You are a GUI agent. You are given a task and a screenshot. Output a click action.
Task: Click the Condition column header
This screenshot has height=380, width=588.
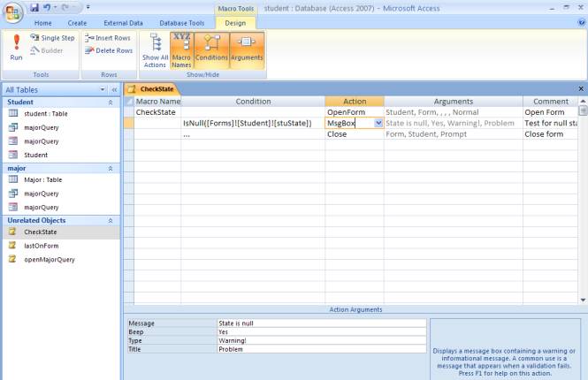click(x=253, y=101)
